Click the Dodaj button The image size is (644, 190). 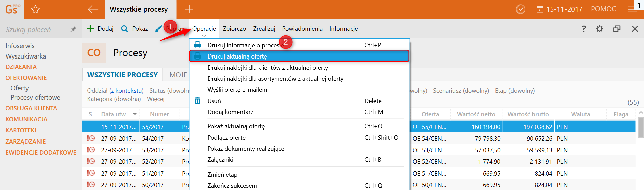coord(100,29)
